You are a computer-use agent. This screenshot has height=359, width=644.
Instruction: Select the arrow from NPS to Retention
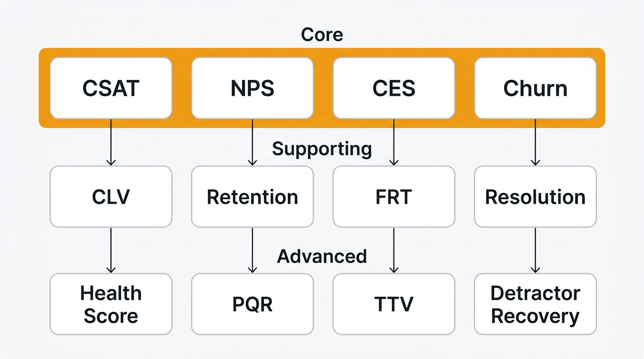252,142
